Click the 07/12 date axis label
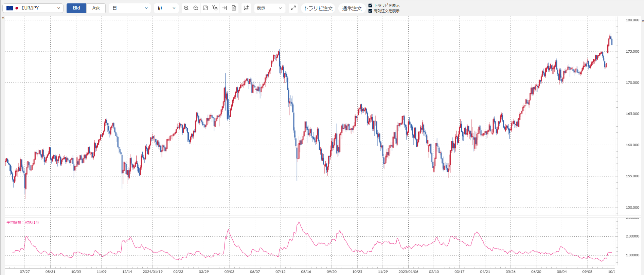 point(281,272)
